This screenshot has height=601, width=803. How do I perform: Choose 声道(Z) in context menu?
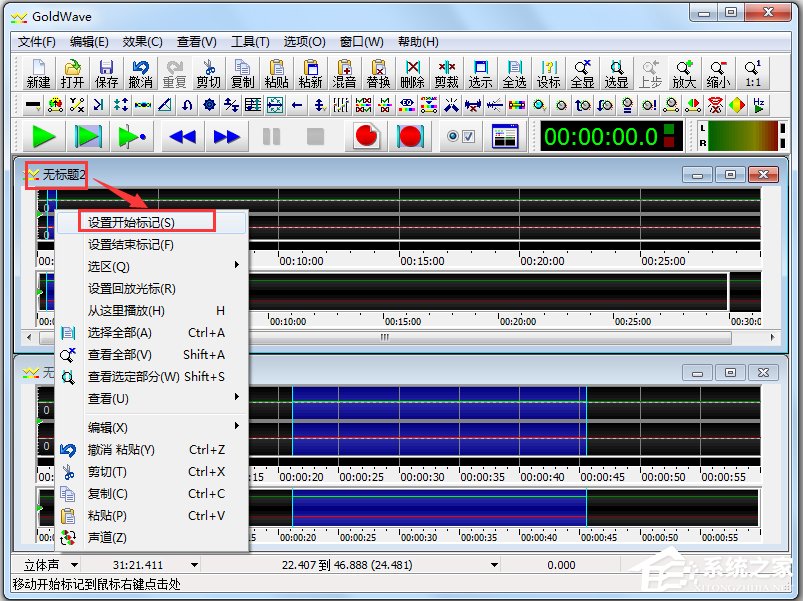pyautogui.click(x=153, y=538)
